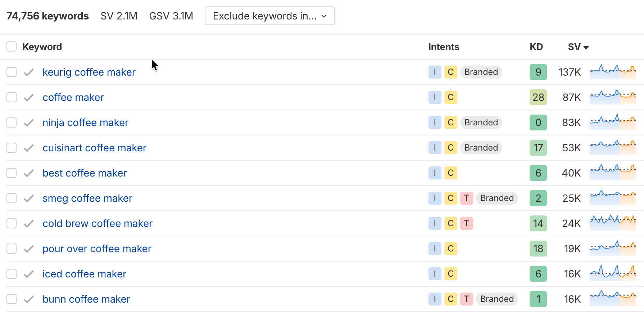Image resolution: width=644 pixels, height=312 pixels.
Task: Click the trend sparkline for keurig coffee maker
Action: pos(612,72)
